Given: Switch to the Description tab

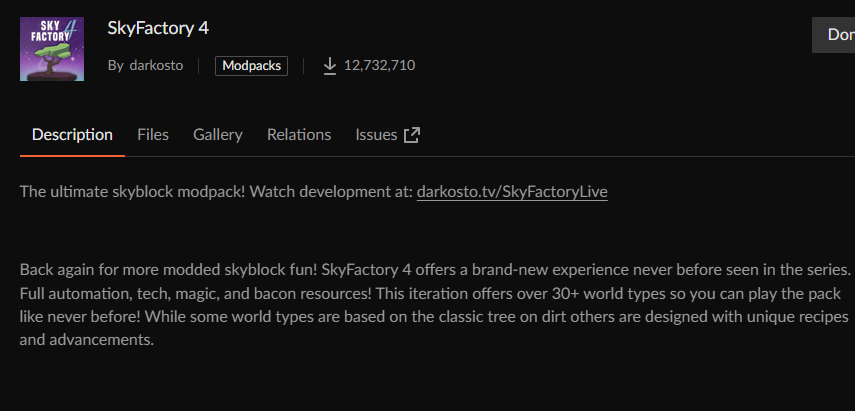Looking at the screenshot, I should (72, 135).
